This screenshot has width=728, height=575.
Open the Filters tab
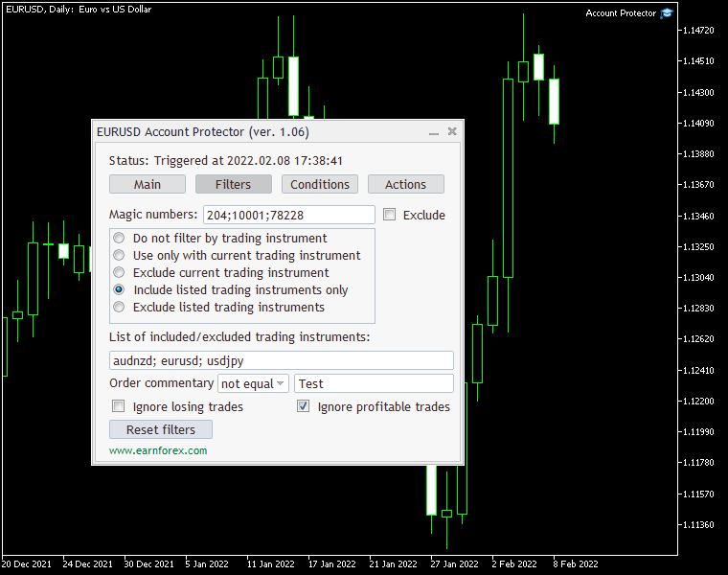tap(234, 184)
